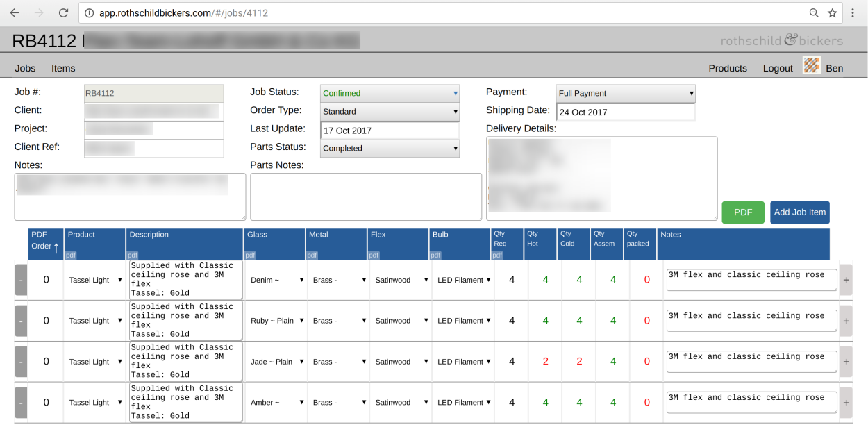This screenshot has width=868, height=443.
Task: Click the browser back arrow
Action: 15,13
